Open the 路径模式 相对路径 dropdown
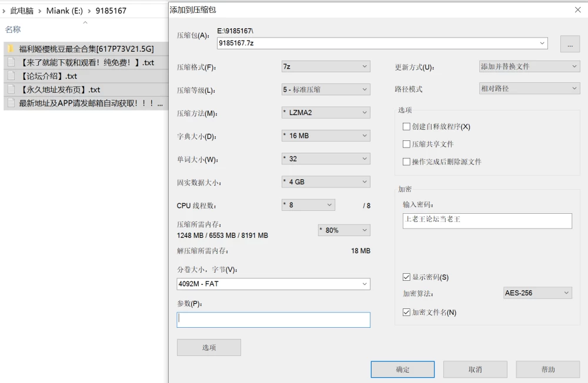 click(530, 89)
